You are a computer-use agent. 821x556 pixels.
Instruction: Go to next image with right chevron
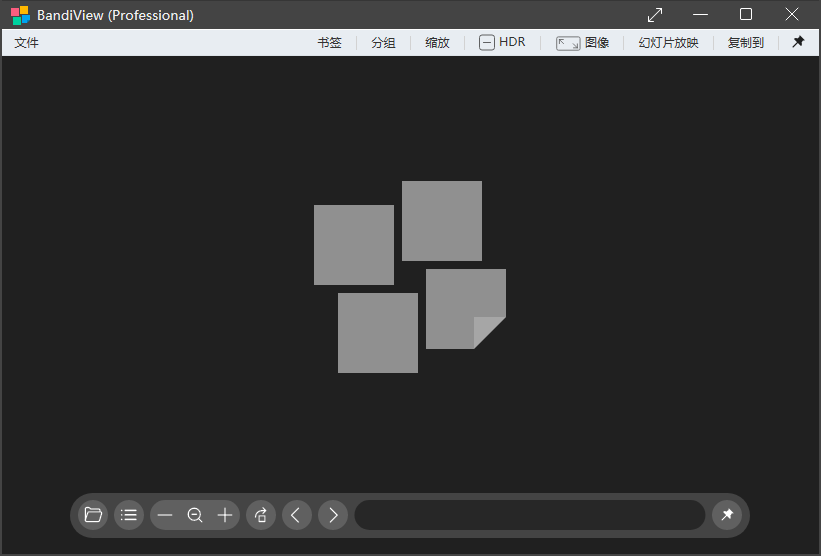point(333,515)
